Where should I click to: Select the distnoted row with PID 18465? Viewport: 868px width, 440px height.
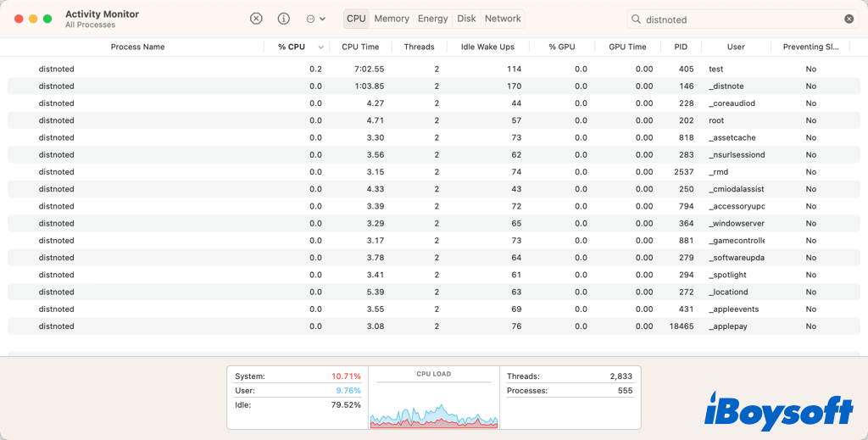(57, 326)
